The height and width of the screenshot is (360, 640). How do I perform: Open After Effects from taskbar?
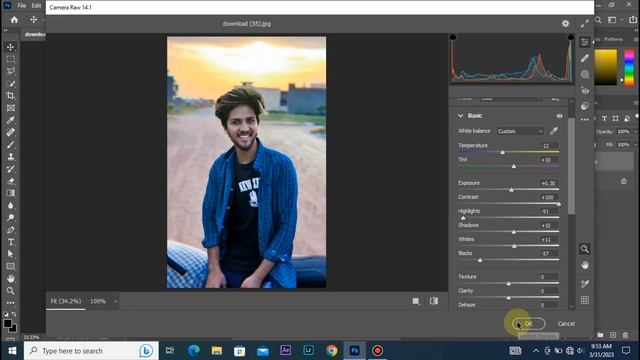tap(285, 351)
